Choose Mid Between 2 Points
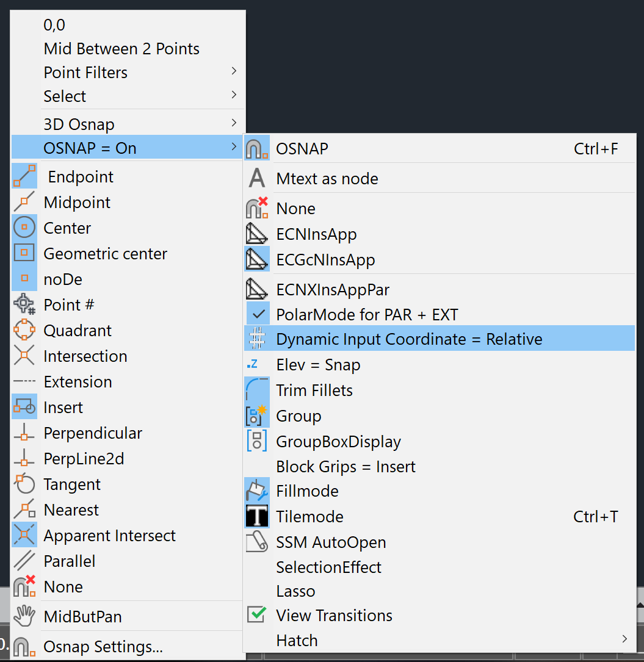Image resolution: width=644 pixels, height=662 pixels. (121, 49)
